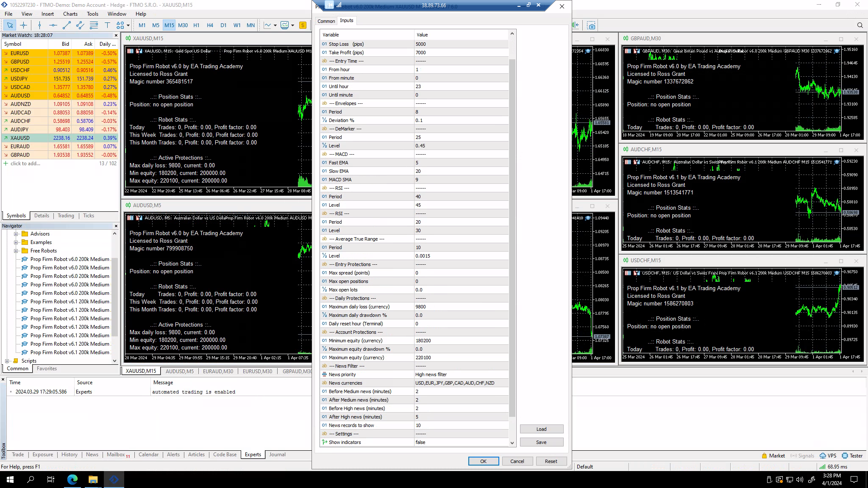Switch to AUDUSD,M5 chart tab
Screen dimensions: 868x488
point(180,371)
